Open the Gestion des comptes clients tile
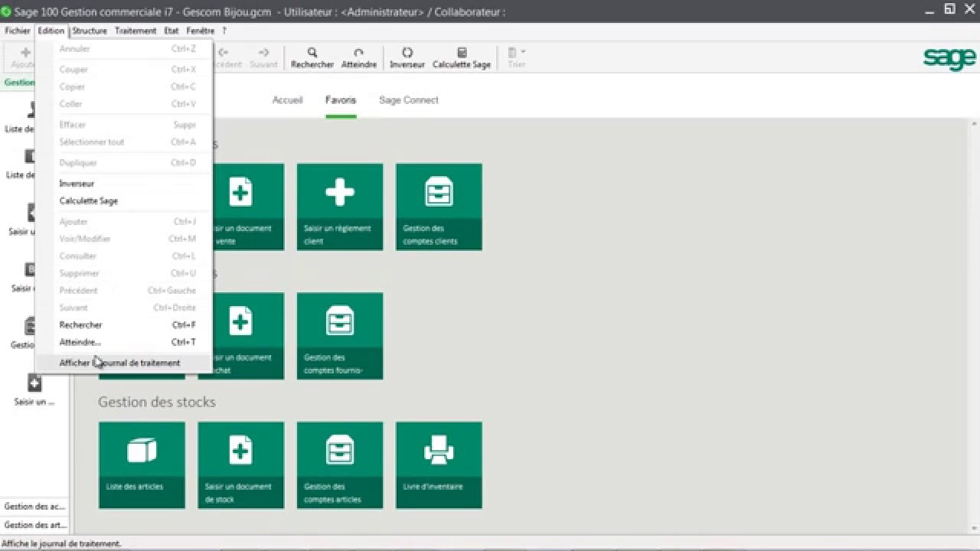The image size is (980, 551). [439, 207]
